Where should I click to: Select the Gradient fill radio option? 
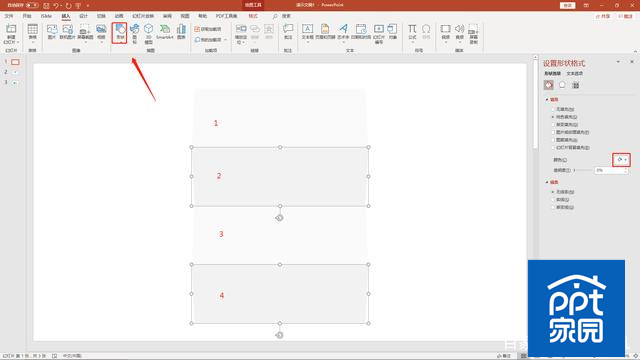point(564,124)
